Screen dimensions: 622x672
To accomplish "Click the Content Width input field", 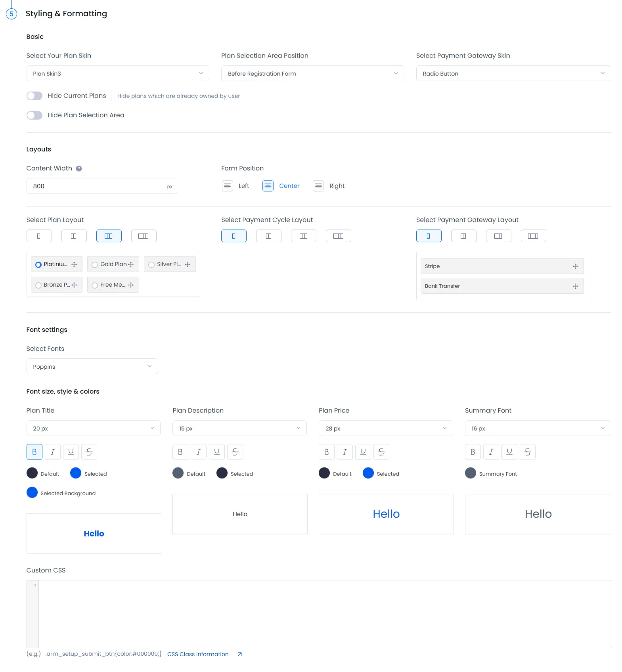I will pyautogui.click(x=97, y=186).
